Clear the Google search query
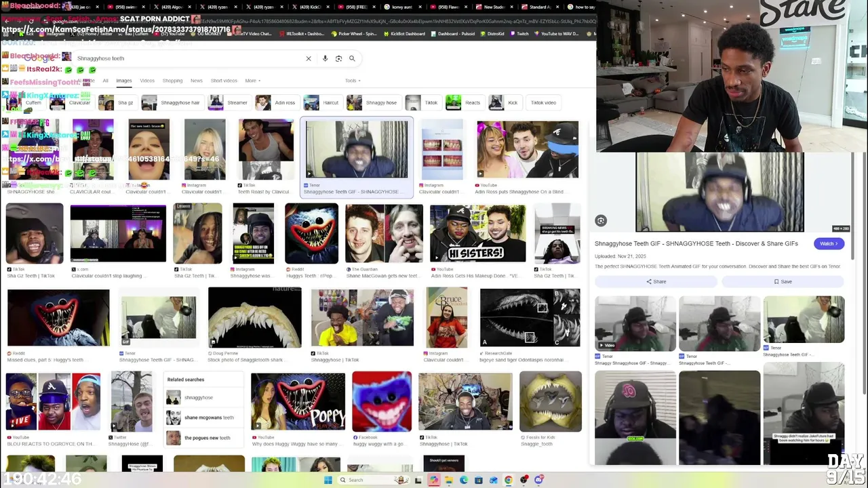 tap(309, 58)
